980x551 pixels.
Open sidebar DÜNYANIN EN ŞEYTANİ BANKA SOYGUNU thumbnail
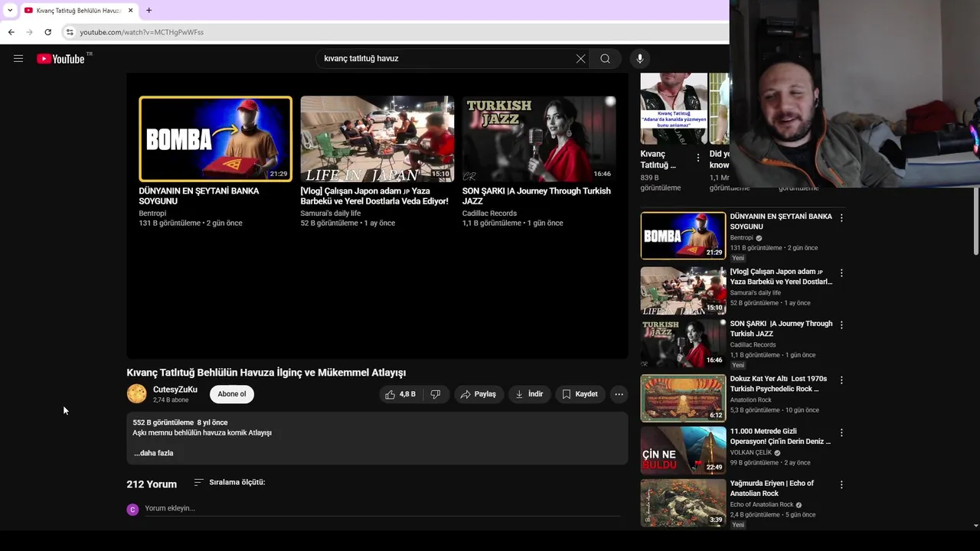pyautogui.click(x=683, y=236)
